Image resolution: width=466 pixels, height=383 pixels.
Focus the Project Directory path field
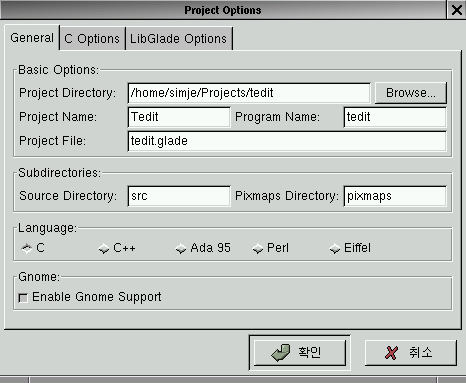point(249,93)
